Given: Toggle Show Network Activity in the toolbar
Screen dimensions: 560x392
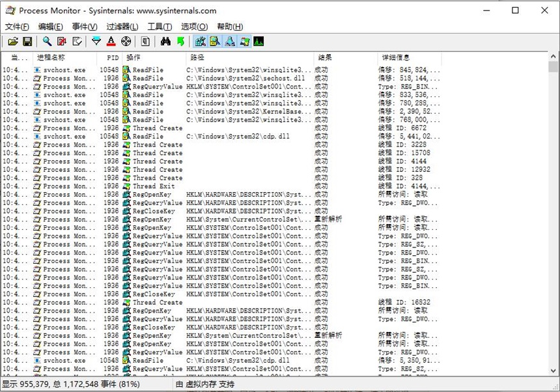Looking at the screenshot, I should click(230, 42).
